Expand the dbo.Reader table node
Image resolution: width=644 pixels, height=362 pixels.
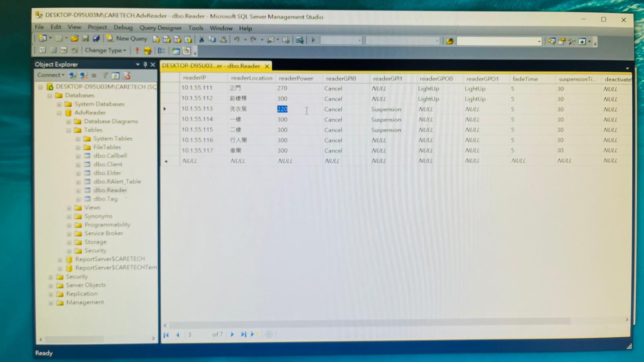click(78, 191)
